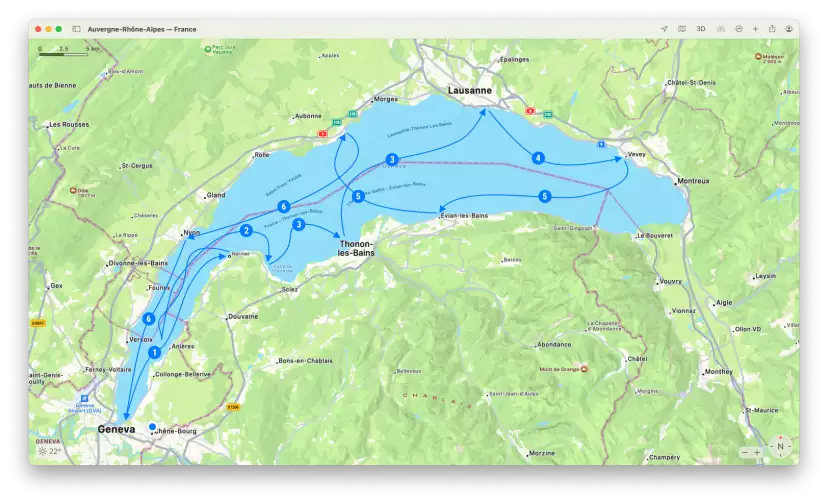Select the Versoix town label
This screenshot has height=503, width=828.
(141, 339)
